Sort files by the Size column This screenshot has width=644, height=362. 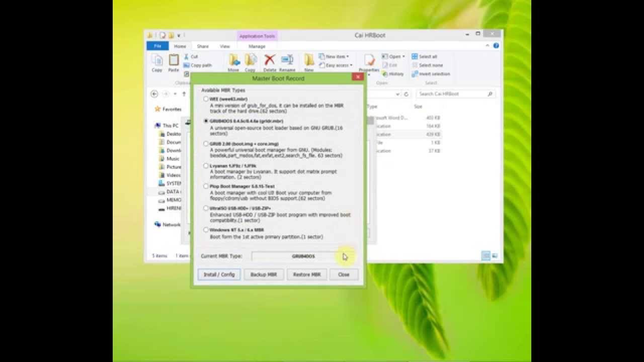[x=418, y=107]
